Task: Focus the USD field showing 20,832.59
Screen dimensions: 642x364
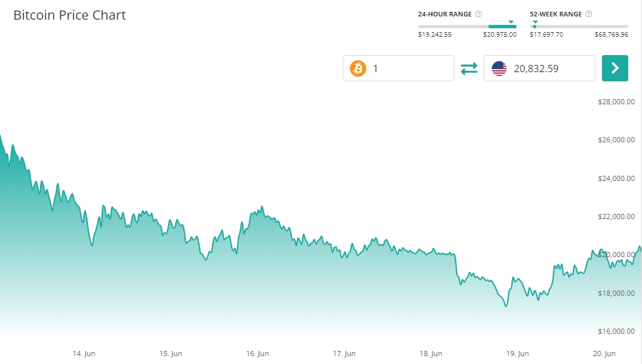Action: [x=549, y=68]
